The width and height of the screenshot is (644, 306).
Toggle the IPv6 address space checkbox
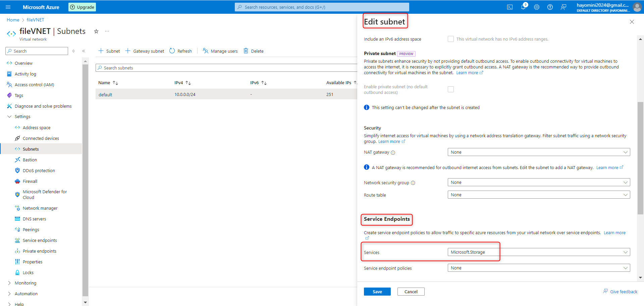pyautogui.click(x=451, y=39)
